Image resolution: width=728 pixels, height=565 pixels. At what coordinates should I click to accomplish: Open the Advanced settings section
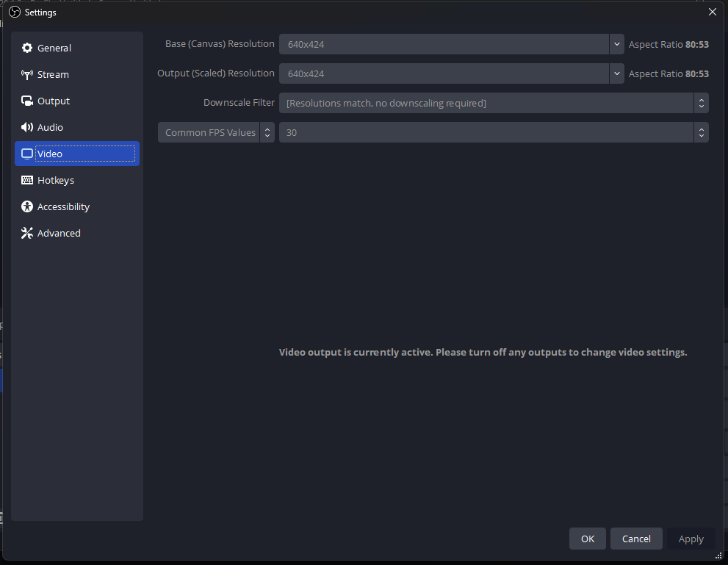pos(77,233)
